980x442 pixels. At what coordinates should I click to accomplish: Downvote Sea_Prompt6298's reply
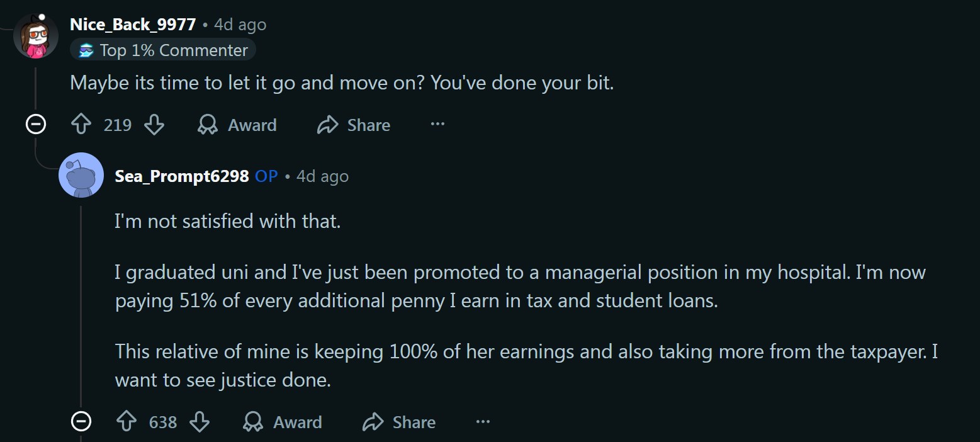[x=200, y=422]
